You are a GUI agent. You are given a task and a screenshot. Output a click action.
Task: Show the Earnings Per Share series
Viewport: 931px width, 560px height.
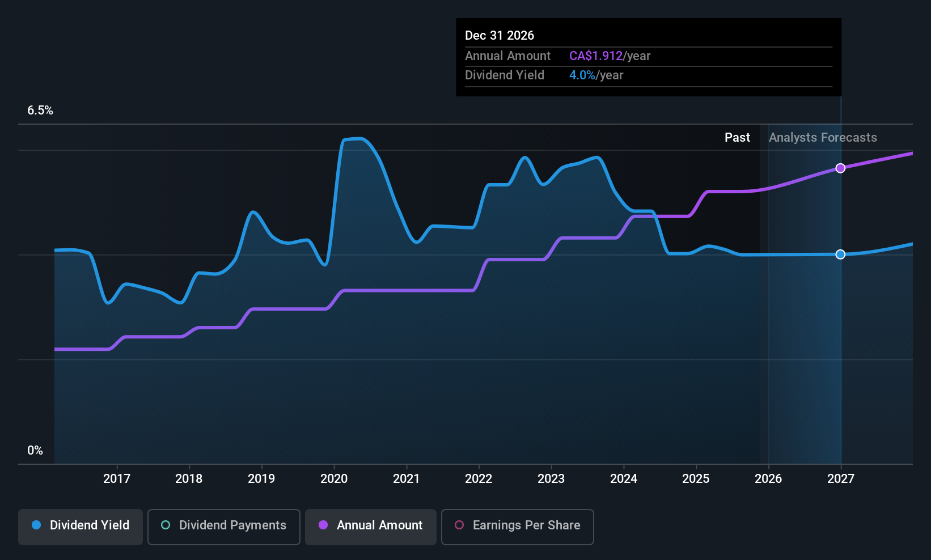point(517,527)
